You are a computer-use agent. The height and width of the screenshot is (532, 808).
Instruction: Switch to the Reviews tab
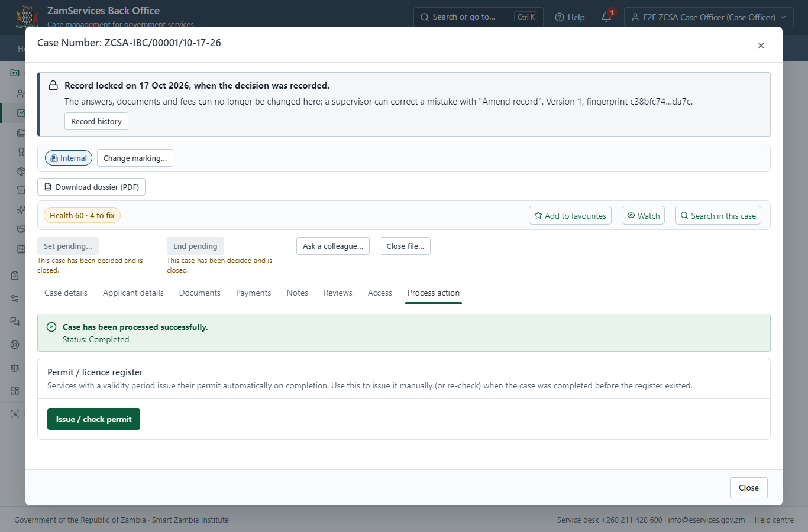click(x=338, y=293)
